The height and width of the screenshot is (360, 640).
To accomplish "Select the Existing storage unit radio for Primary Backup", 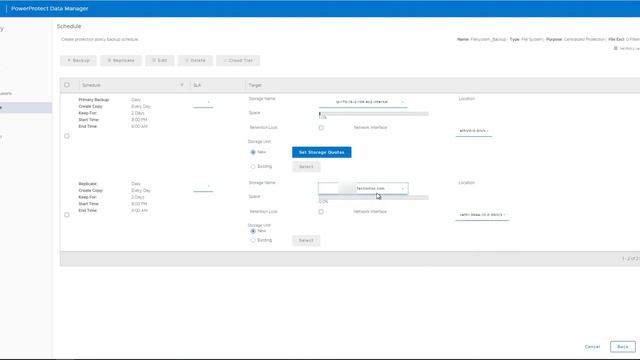I will [253, 167].
